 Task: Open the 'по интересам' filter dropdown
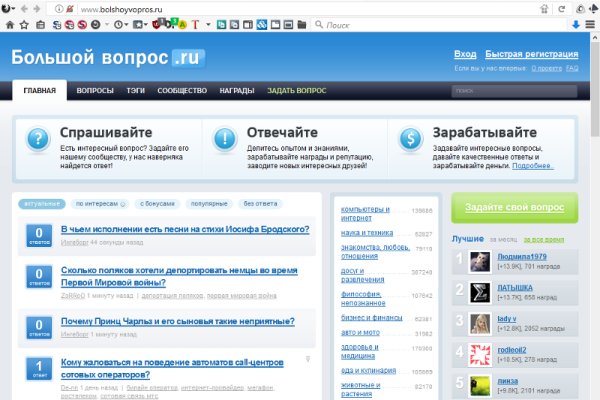100,203
